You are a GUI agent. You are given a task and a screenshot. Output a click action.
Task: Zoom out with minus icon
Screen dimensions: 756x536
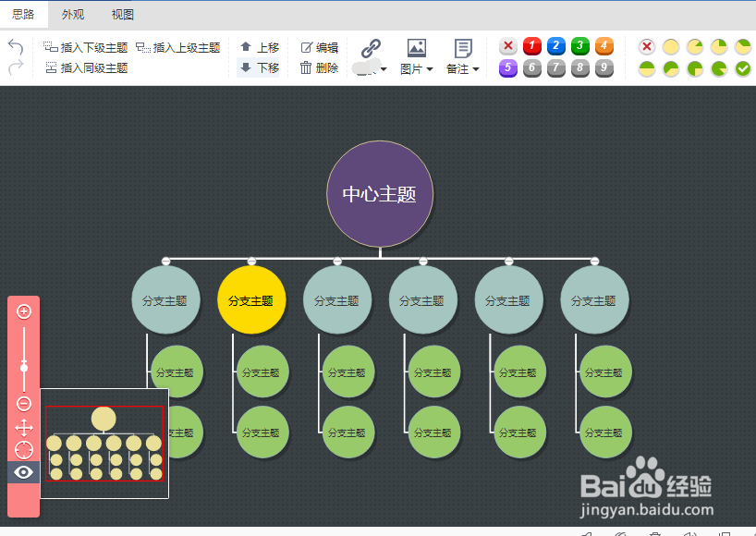point(24,404)
